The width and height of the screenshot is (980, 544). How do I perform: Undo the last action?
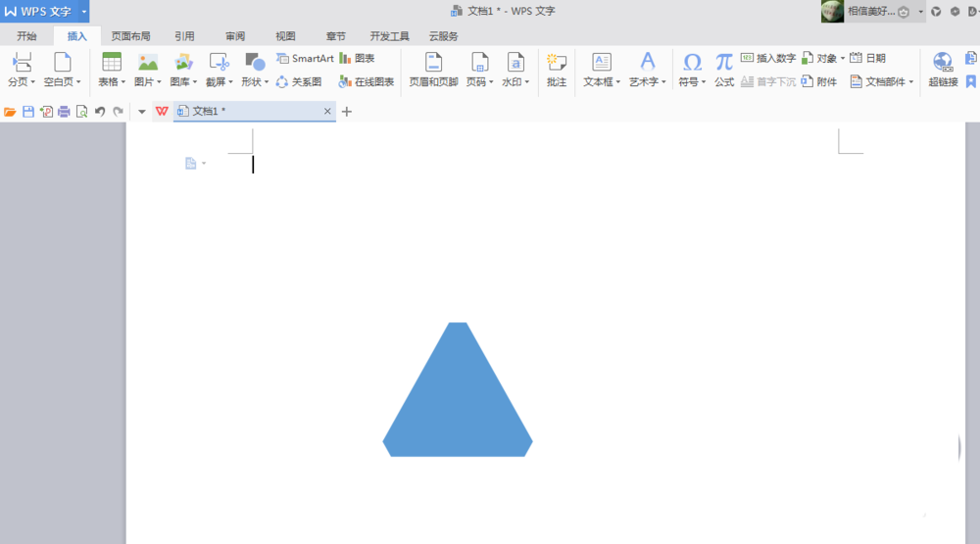point(100,112)
